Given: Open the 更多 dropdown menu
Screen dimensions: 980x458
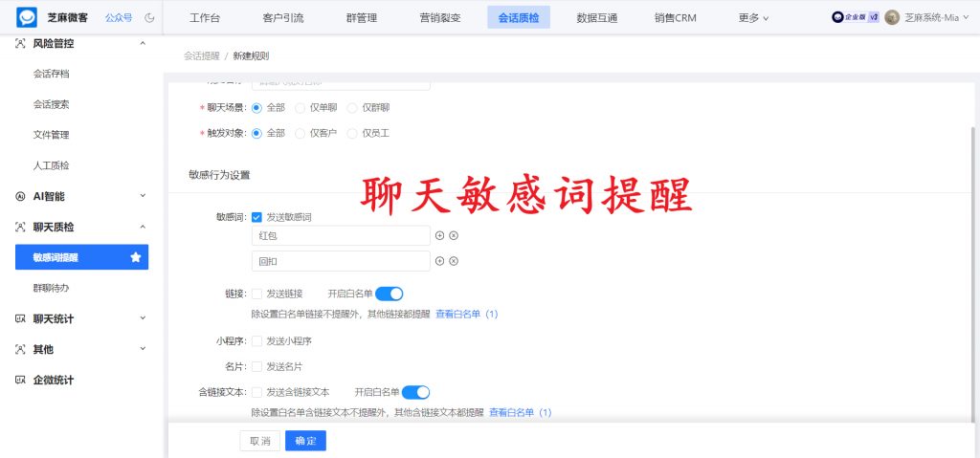Looking at the screenshot, I should 754,17.
